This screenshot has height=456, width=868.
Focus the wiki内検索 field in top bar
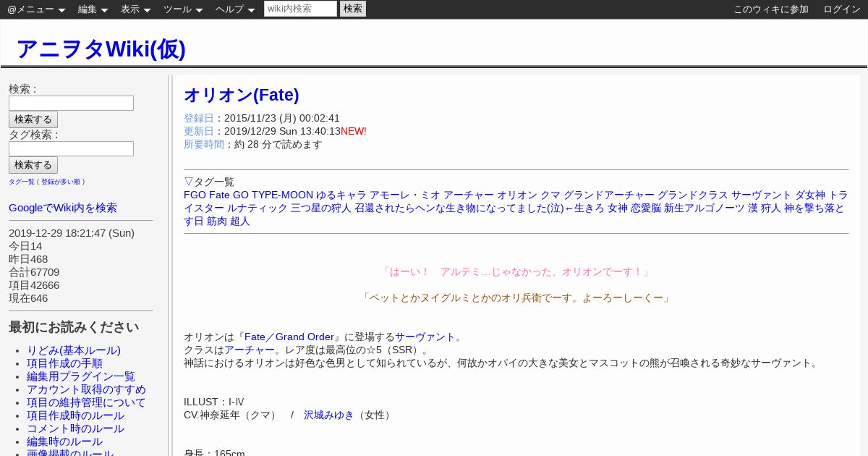(x=300, y=9)
